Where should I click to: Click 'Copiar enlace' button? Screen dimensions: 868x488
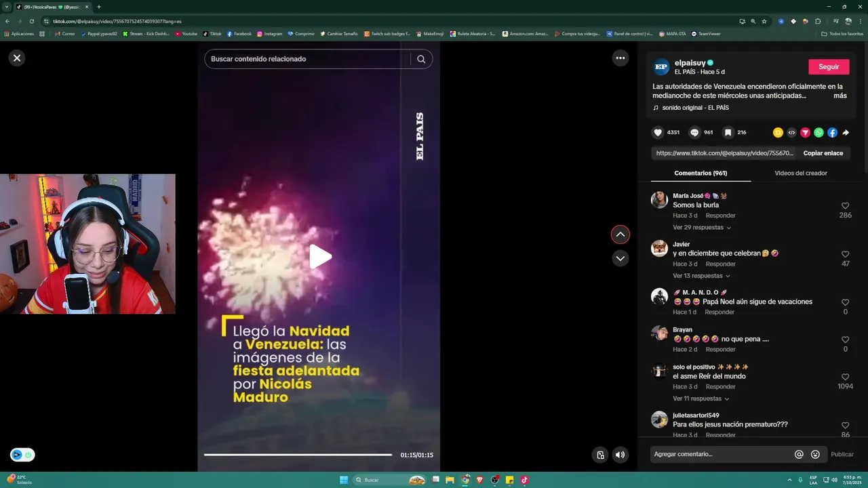pyautogui.click(x=823, y=153)
